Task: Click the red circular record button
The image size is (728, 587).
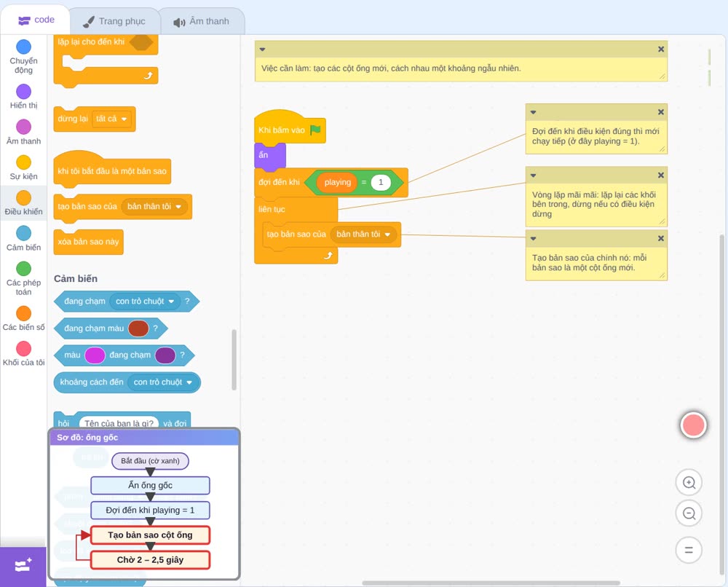Action: 694,425
